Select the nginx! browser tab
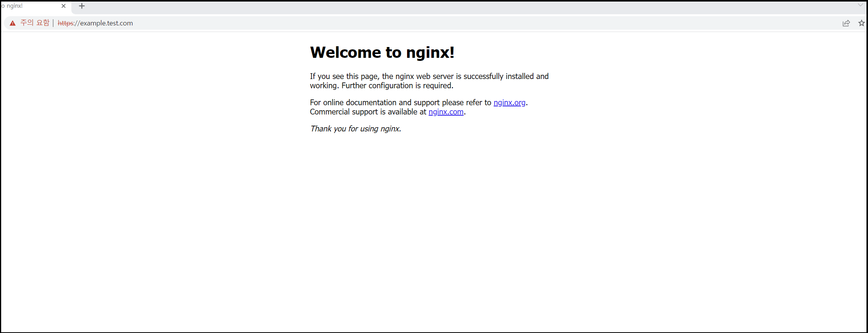 click(x=35, y=6)
